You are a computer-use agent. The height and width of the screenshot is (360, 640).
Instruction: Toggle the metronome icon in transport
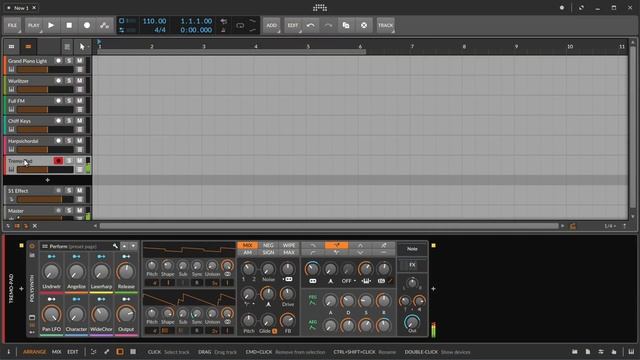click(223, 30)
